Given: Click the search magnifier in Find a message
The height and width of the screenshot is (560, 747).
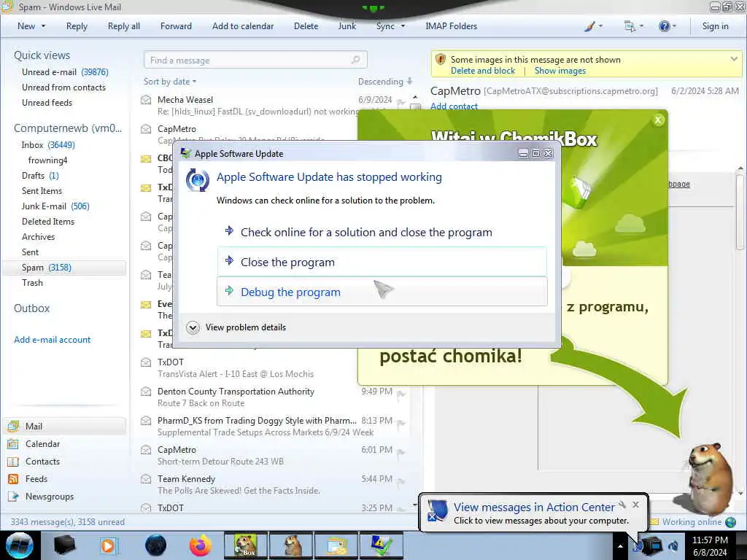Looking at the screenshot, I should click(x=355, y=60).
